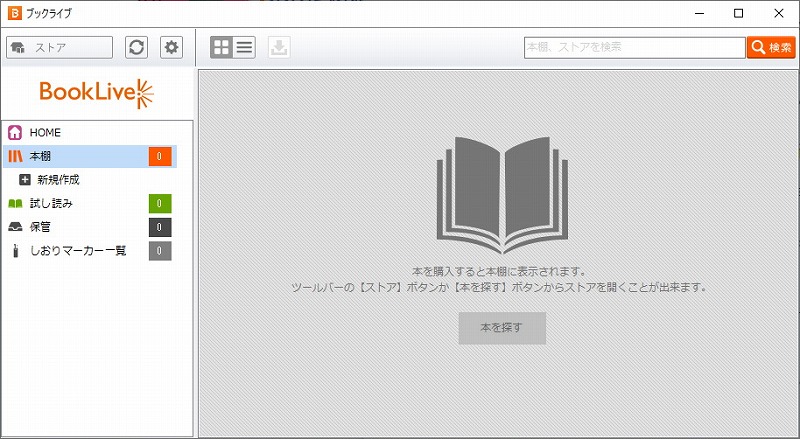Image resolution: width=800 pixels, height=439 pixels.
Task: Click the orange 検索 search button
Action: coord(771,47)
